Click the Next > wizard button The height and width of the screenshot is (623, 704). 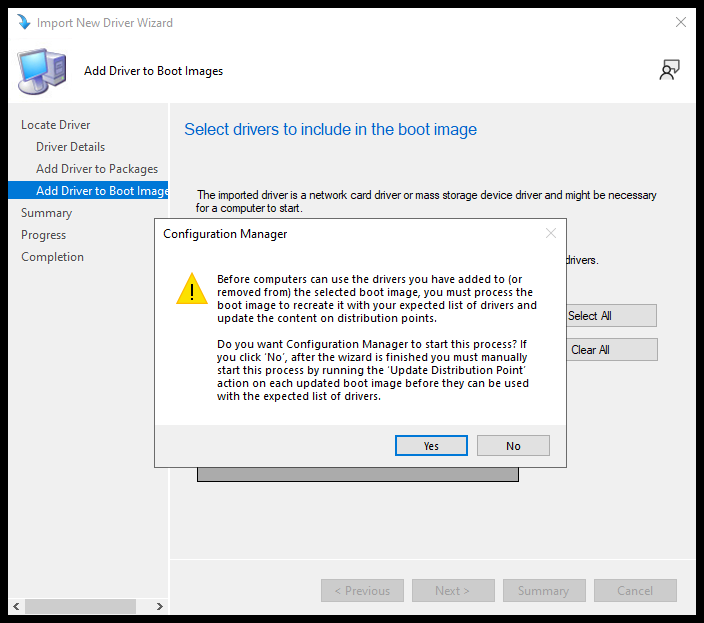[x=451, y=591]
